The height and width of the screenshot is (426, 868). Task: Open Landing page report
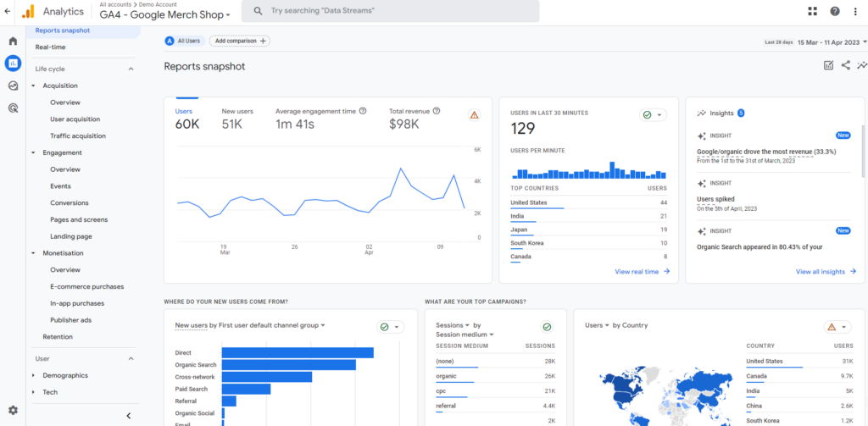coord(71,236)
